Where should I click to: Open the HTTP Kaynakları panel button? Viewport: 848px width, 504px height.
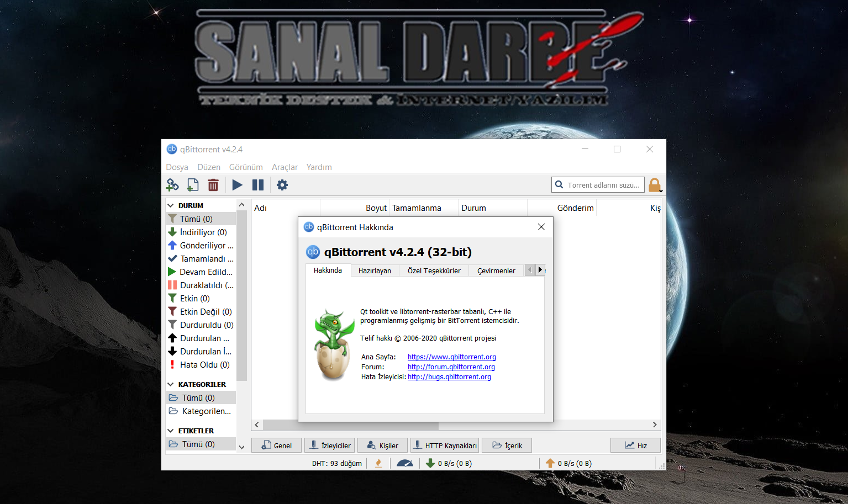coord(445,445)
